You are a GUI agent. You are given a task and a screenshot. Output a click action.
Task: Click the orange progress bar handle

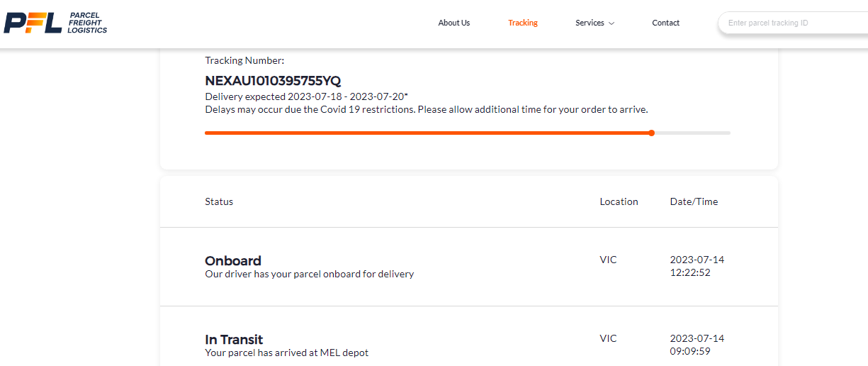point(651,133)
